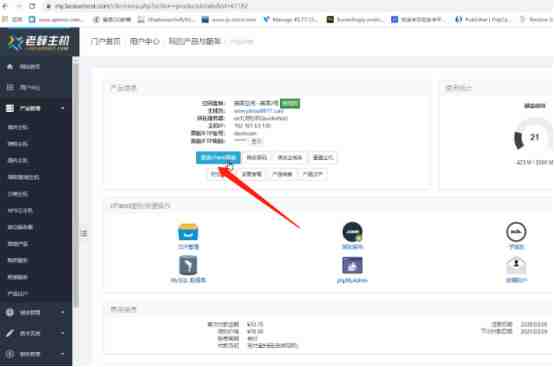Open the MySQL databases icon
The image size is (554, 367).
click(x=188, y=266)
